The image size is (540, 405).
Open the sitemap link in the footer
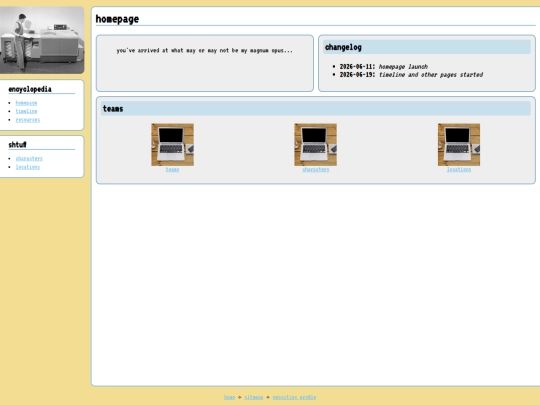tap(254, 397)
